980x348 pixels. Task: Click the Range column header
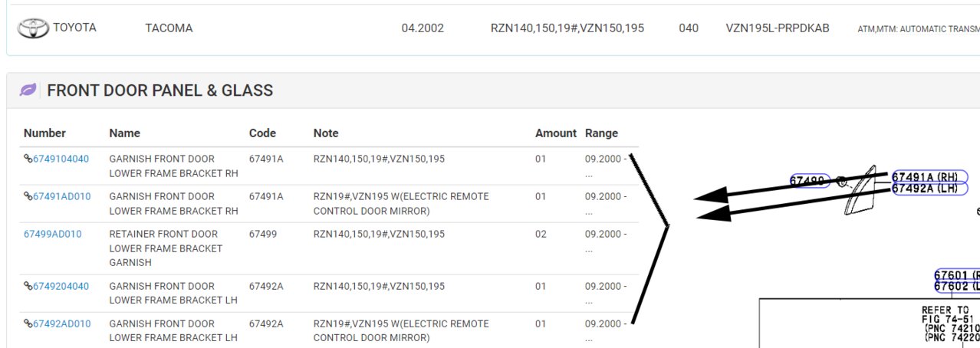tap(601, 133)
